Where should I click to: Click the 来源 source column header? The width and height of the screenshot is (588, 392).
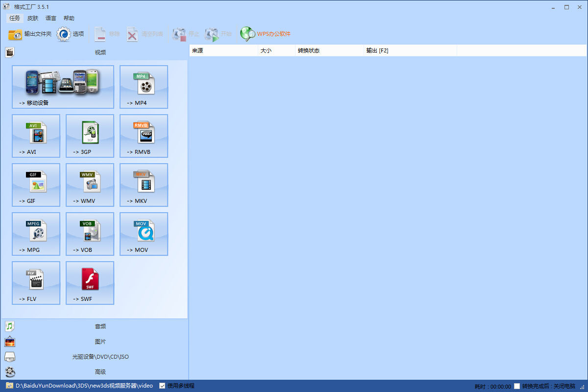pyautogui.click(x=223, y=50)
